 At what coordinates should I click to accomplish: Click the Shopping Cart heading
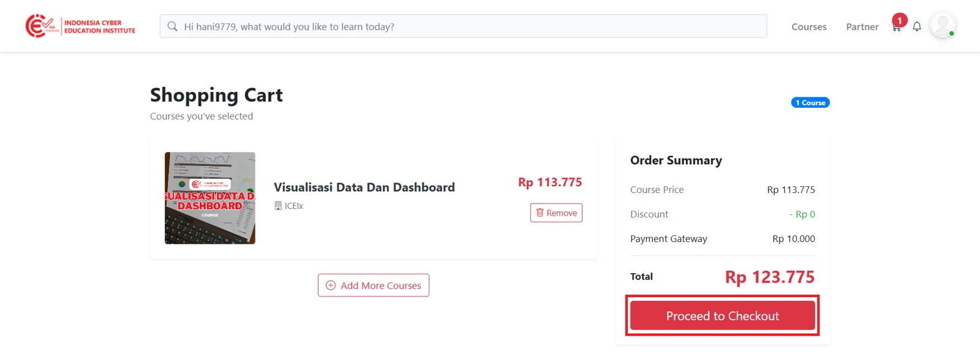[x=217, y=95]
